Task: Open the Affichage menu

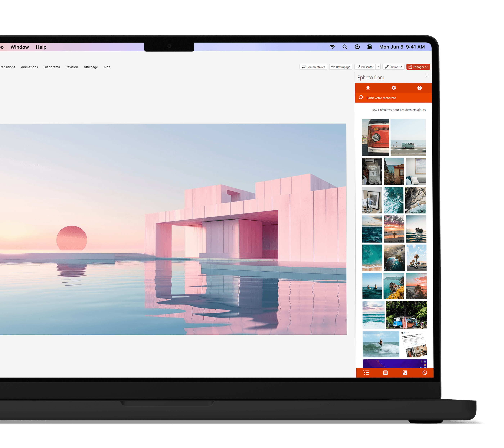Action: pos(91,67)
